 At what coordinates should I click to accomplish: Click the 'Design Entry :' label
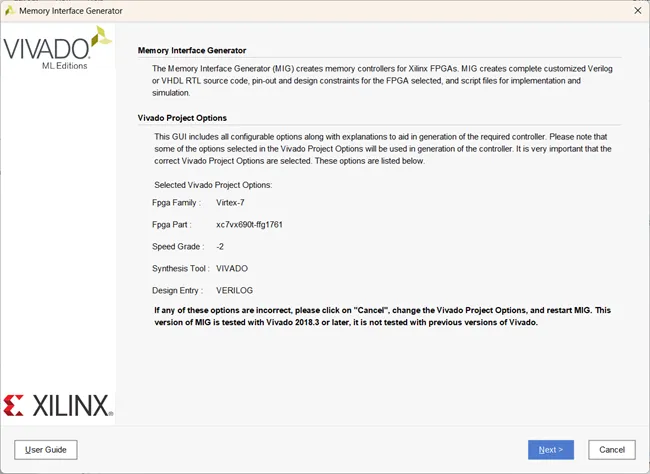click(177, 290)
